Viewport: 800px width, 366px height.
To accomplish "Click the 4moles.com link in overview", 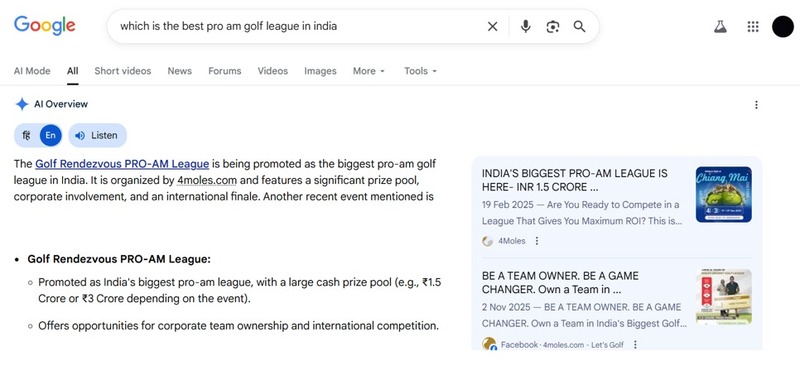I will click(x=207, y=180).
